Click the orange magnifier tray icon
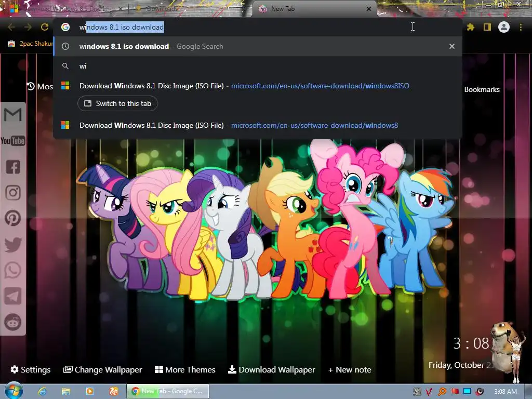Image resolution: width=532 pixels, height=399 pixels. [442, 392]
